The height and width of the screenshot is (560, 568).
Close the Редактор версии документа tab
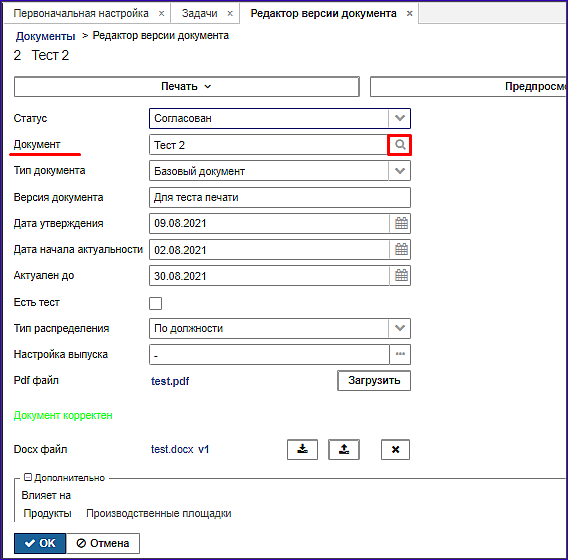(409, 13)
